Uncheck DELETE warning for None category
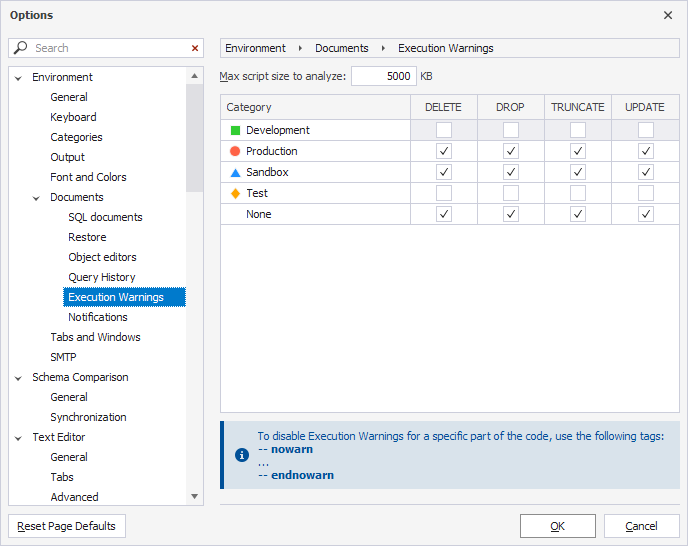This screenshot has height=546, width=688. point(444,214)
